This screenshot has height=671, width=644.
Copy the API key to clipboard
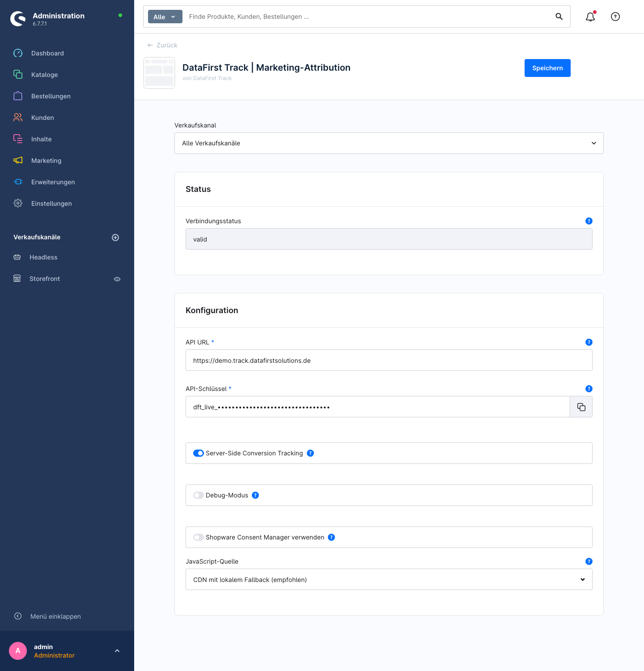coord(581,407)
